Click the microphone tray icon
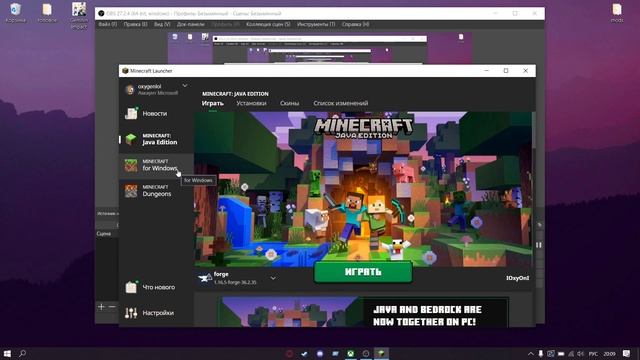This screenshot has width=640, height=360. click(540, 353)
